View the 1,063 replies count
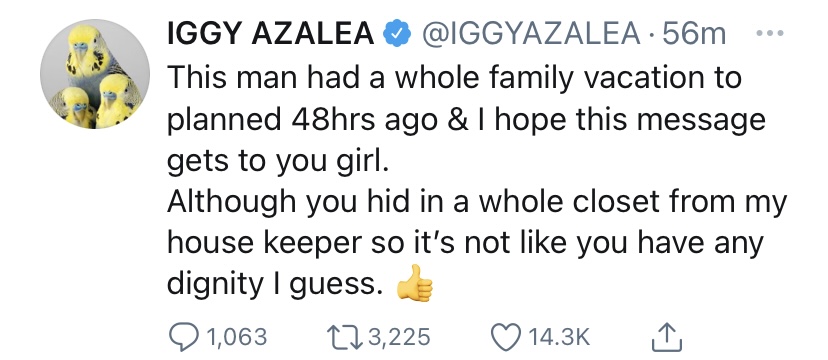 coord(237,338)
